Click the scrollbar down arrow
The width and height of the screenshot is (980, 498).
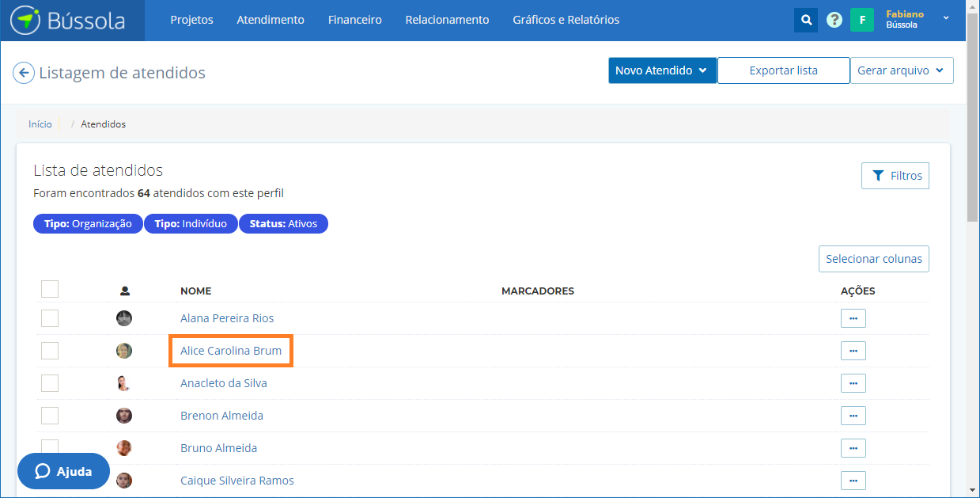point(973,490)
